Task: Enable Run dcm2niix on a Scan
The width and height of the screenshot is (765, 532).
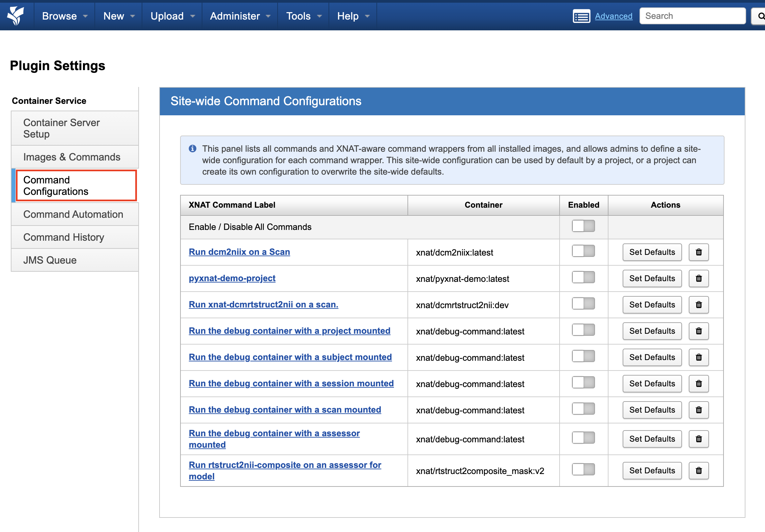Action: (x=584, y=251)
